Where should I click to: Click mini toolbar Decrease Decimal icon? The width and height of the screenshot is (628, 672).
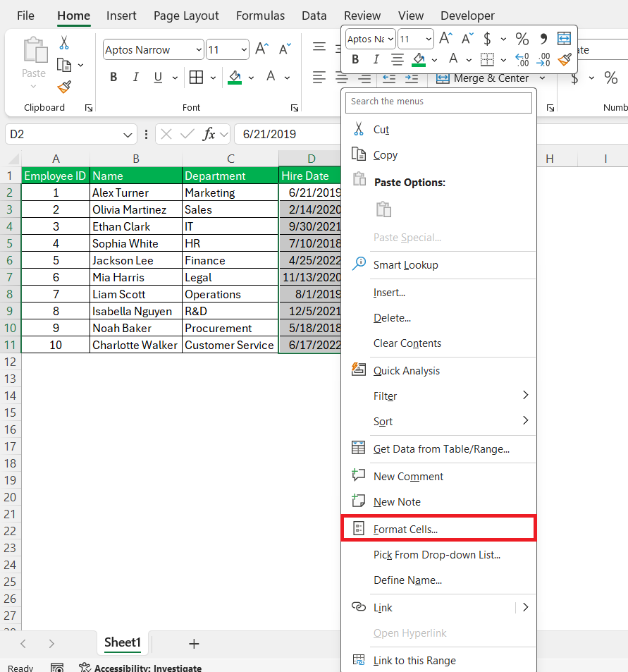(543, 59)
